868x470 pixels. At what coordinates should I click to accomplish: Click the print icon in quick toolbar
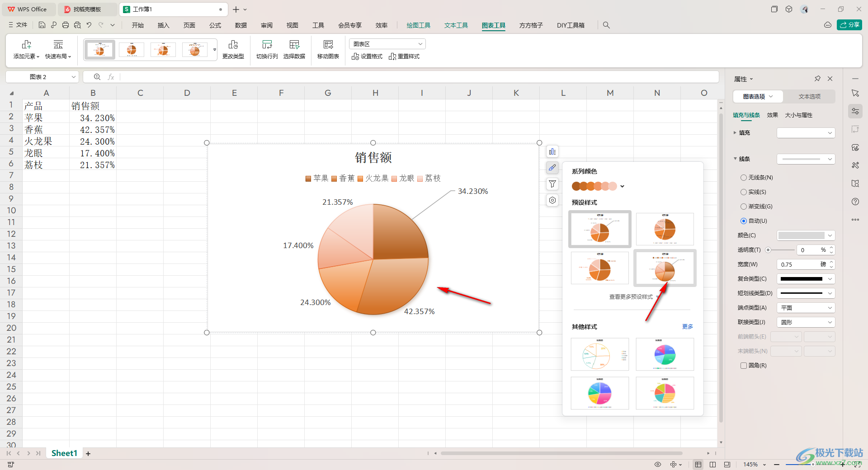coord(66,25)
